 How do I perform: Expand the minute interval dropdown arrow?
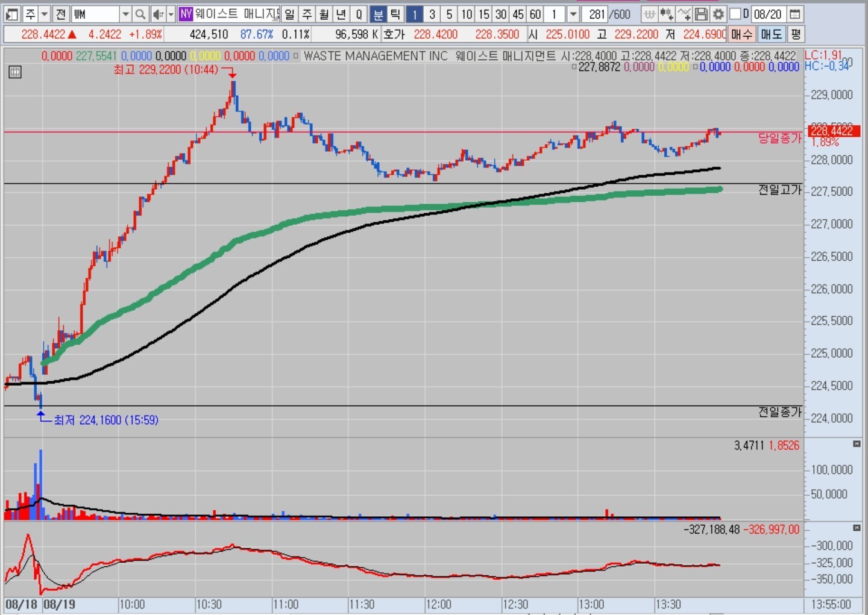[x=573, y=14]
